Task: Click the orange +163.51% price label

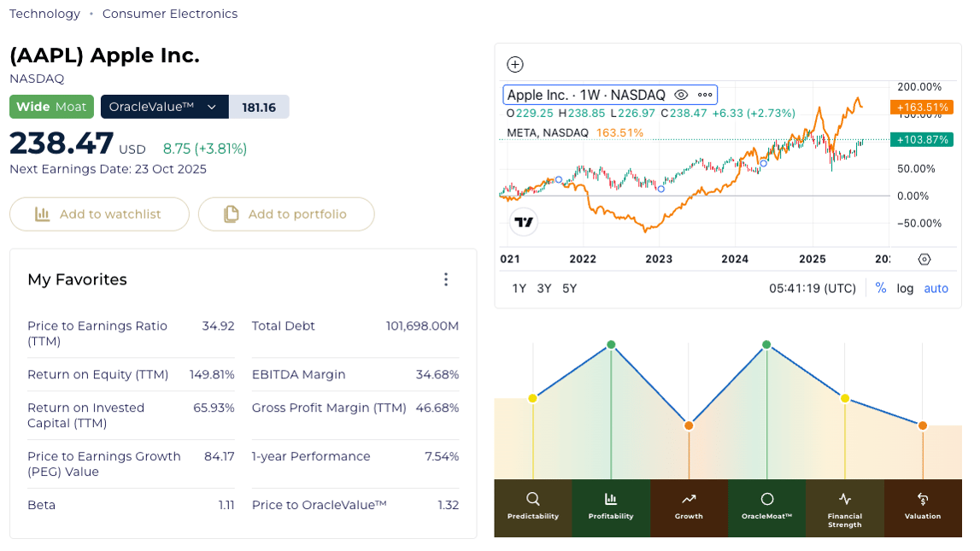Action: pos(922,108)
